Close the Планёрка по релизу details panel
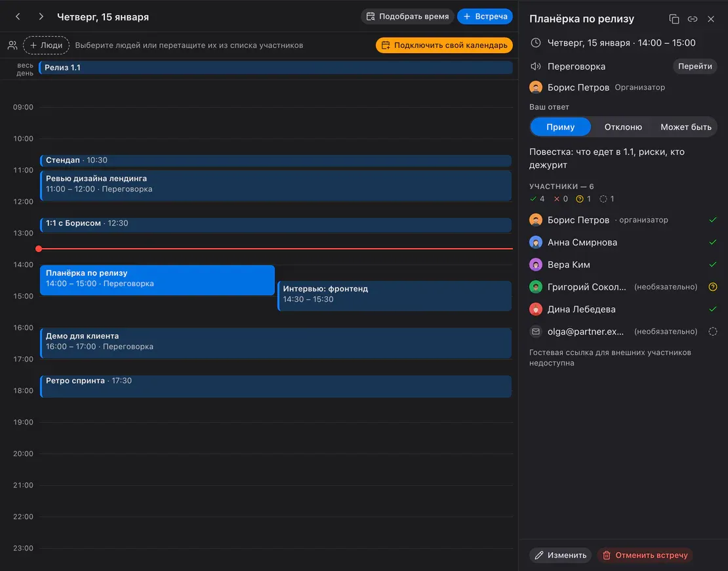Viewport: 728px width, 571px height. tap(711, 19)
